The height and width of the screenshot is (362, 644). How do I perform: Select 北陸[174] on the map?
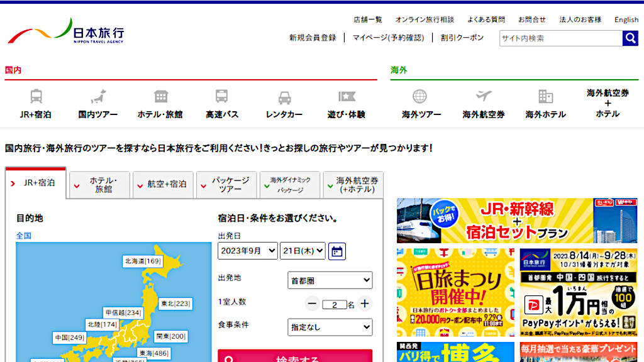(x=103, y=325)
